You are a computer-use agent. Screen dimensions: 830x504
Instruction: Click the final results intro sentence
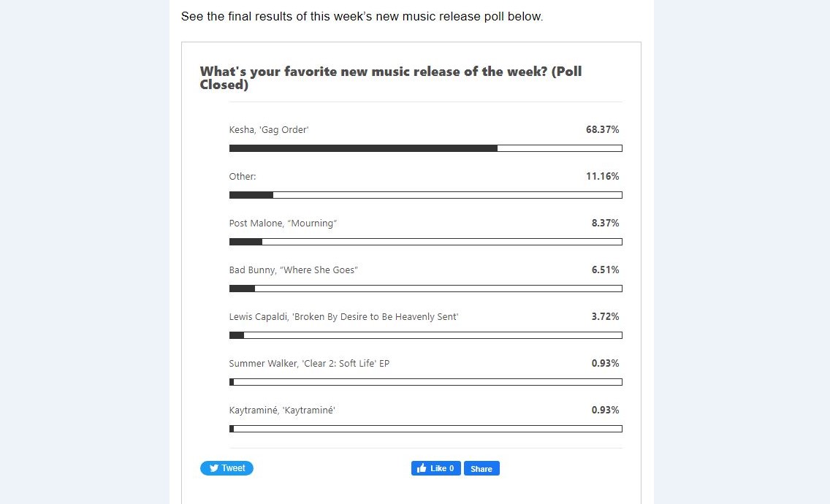362,16
